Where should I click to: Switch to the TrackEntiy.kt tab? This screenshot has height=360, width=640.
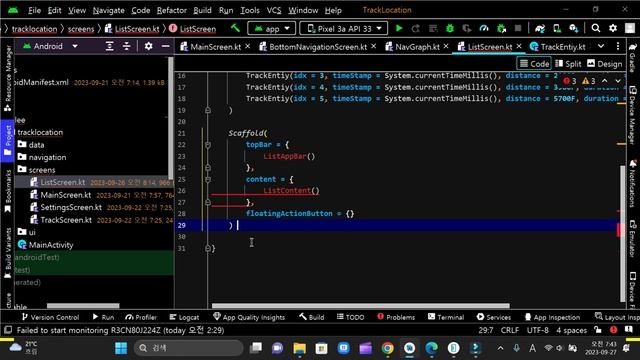click(x=558, y=47)
